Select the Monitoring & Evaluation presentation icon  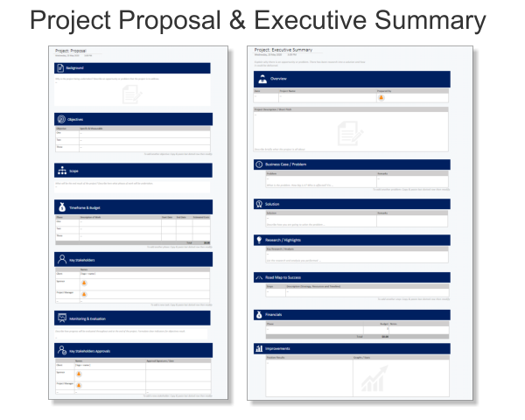pos(62,318)
